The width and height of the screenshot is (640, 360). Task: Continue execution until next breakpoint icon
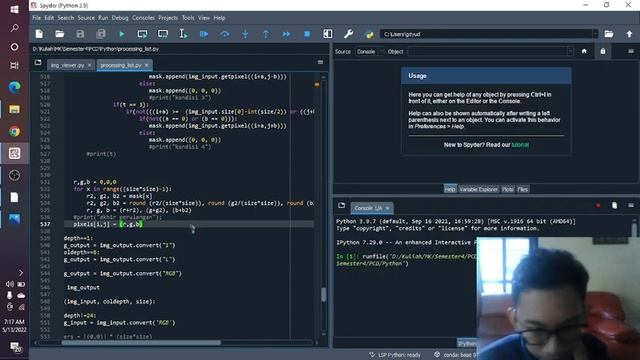[x=286, y=34]
